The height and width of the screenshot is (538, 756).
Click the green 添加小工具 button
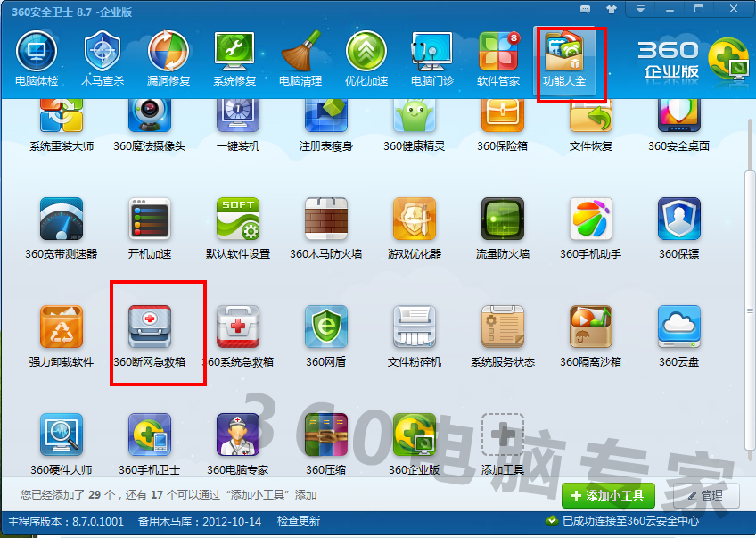pyautogui.click(x=608, y=495)
